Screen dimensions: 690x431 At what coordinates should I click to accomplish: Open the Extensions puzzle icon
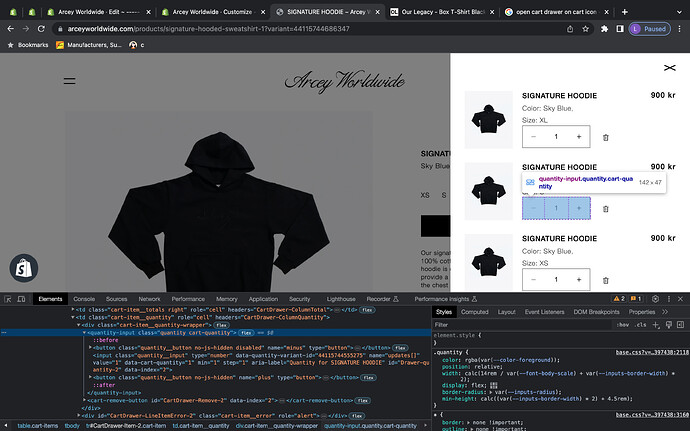[604, 29]
